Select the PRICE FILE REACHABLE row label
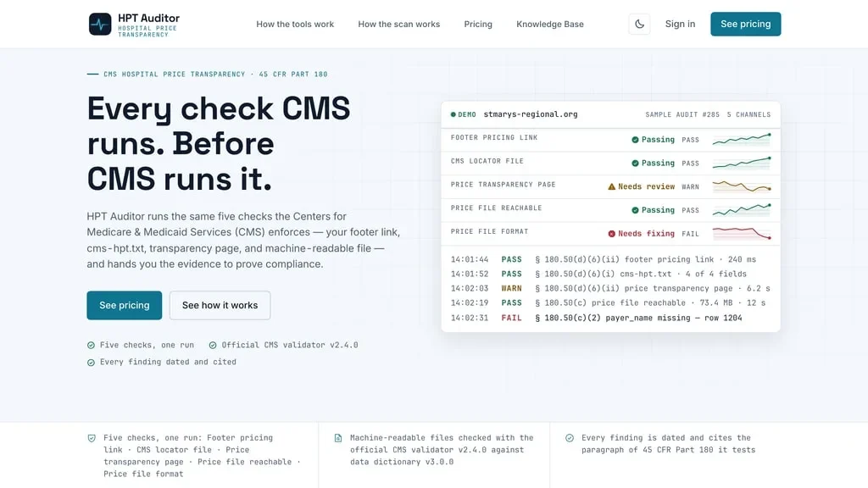 pyautogui.click(x=496, y=208)
